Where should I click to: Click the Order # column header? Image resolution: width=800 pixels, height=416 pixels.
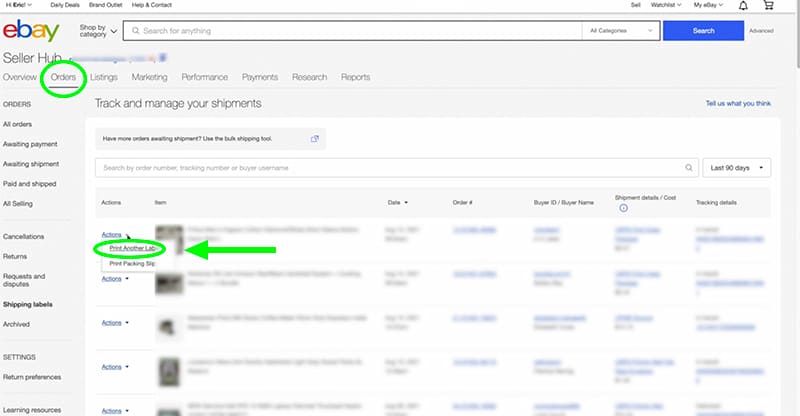[462, 203]
